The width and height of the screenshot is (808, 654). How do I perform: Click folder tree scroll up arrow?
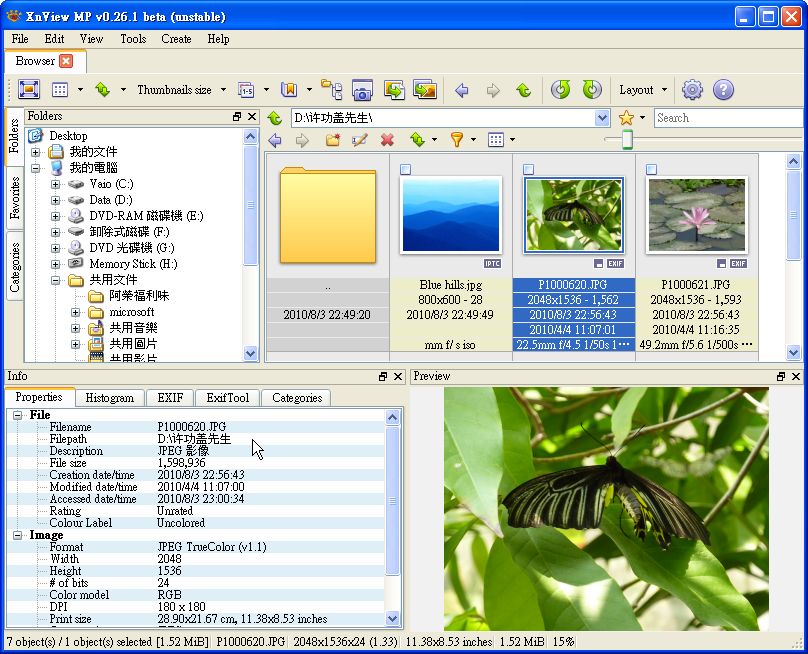click(250, 137)
